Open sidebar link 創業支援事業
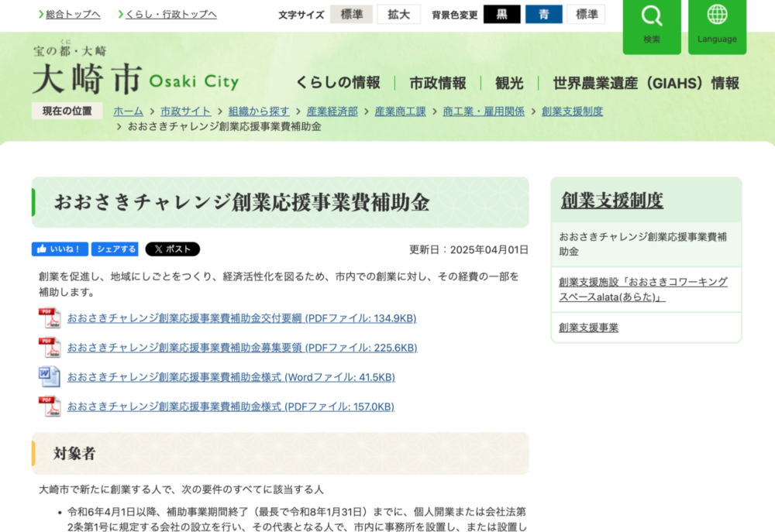Screen dimensions: 775x532 pos(589,328)
